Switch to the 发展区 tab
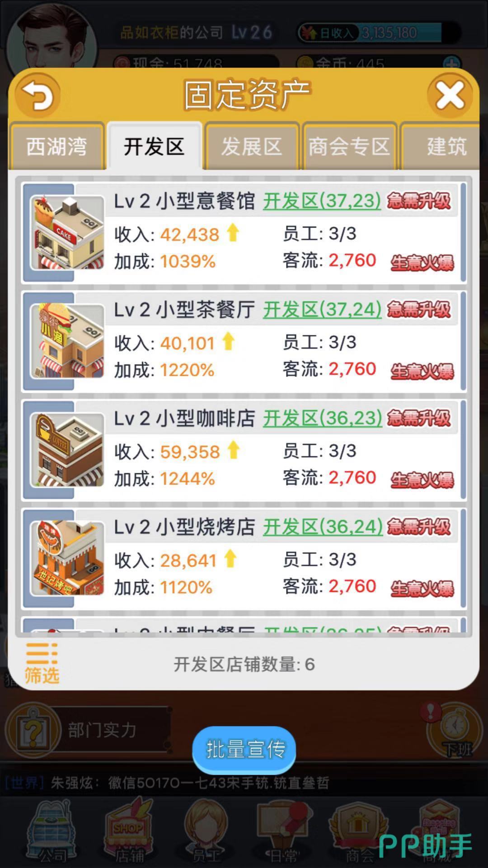The height and width of the screenshot is (868, 488). pos(251,146)
